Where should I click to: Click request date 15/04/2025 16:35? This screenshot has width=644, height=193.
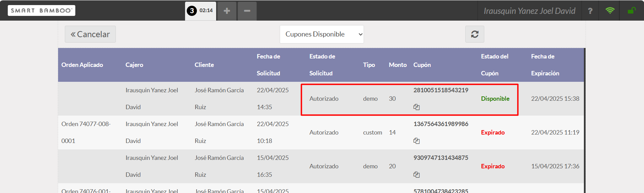tap(273, 166)
